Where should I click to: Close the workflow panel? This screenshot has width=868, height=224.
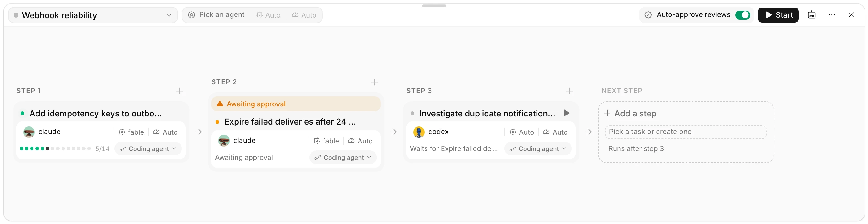pos(851,15)
